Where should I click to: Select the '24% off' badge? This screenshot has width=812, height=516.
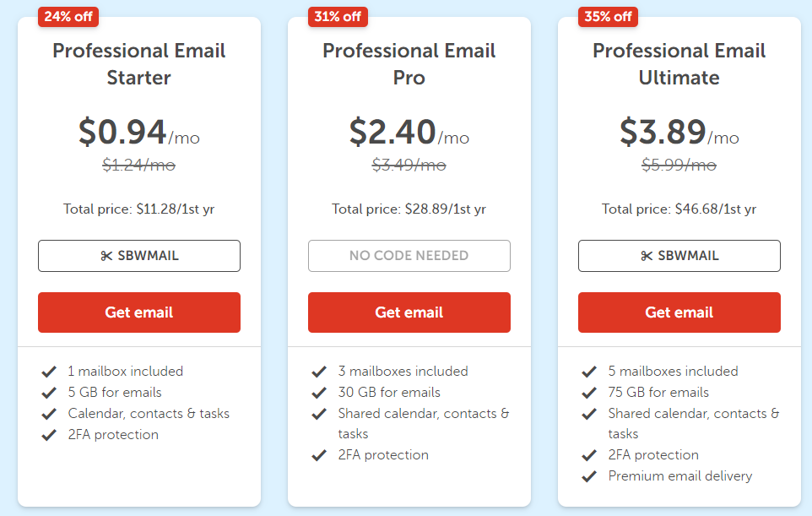point(68,16)
